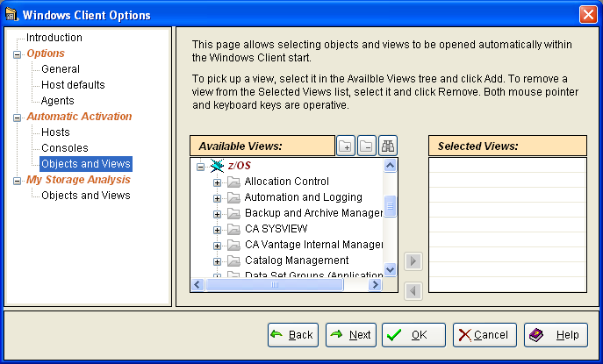
Task: Expand the Catalog Management node
Action: coord(217,261)
